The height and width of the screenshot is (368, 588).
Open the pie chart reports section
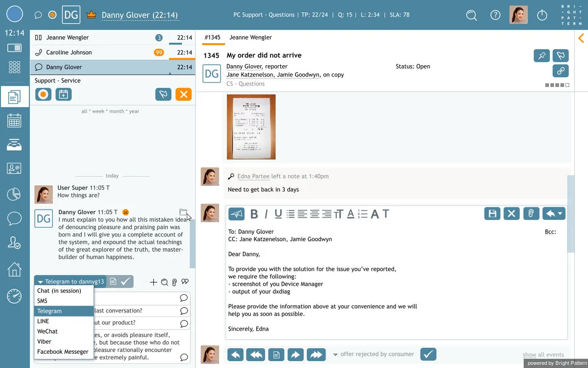point(14,194)
